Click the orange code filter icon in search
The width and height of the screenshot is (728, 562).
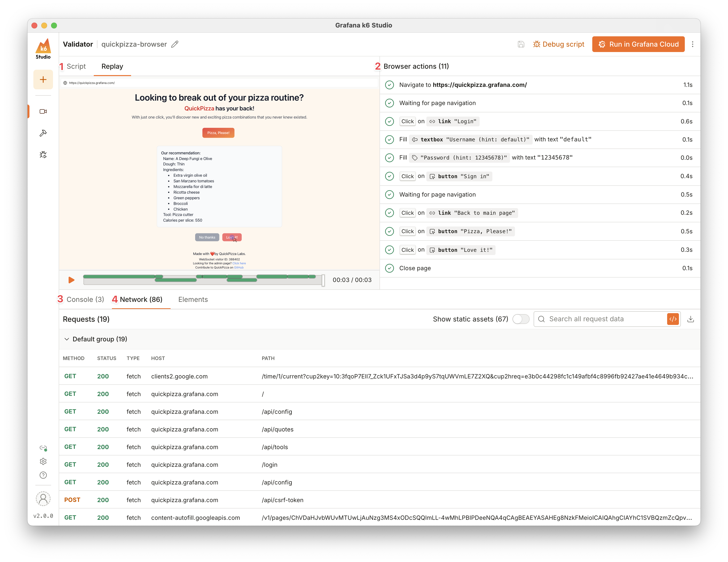[673, 319]
